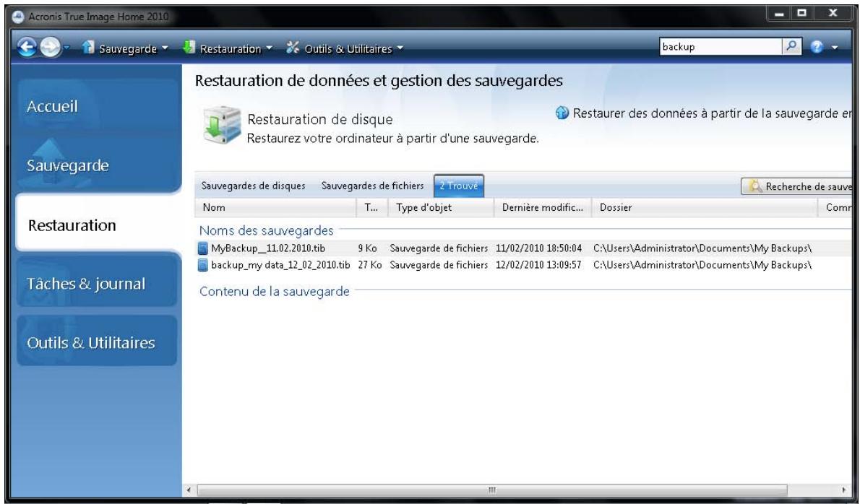Image resolution: width=860 pixels, height=504 pixels.
Task: Click the Acronis title bar app icon
Action: pyautogui.click(x=18, y=17)
